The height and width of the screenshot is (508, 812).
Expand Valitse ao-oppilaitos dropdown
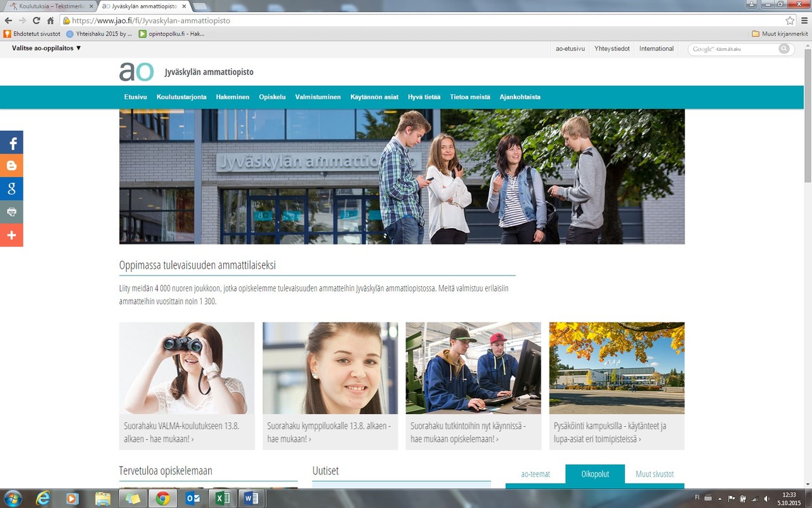[46, 48]
